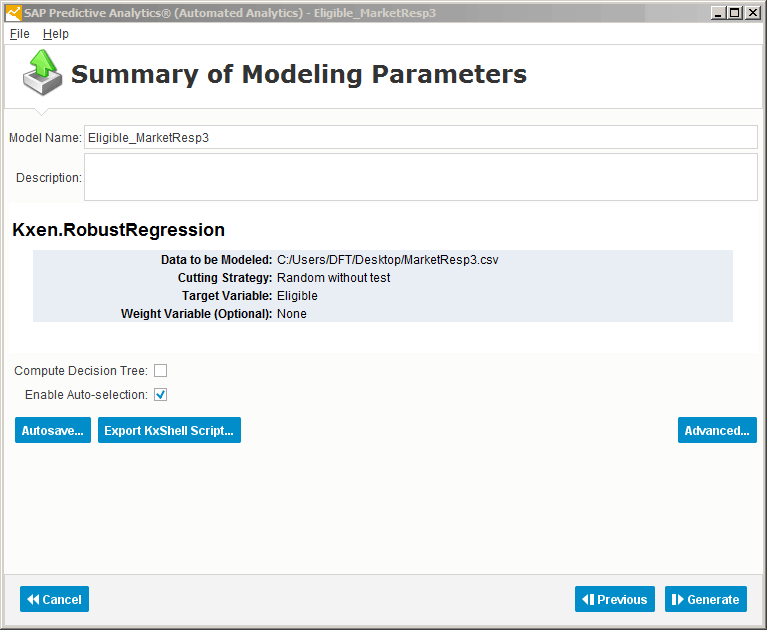
Task: Click the SAP Predictive Analytics title bar icon
Action: (x=13, y=13)
